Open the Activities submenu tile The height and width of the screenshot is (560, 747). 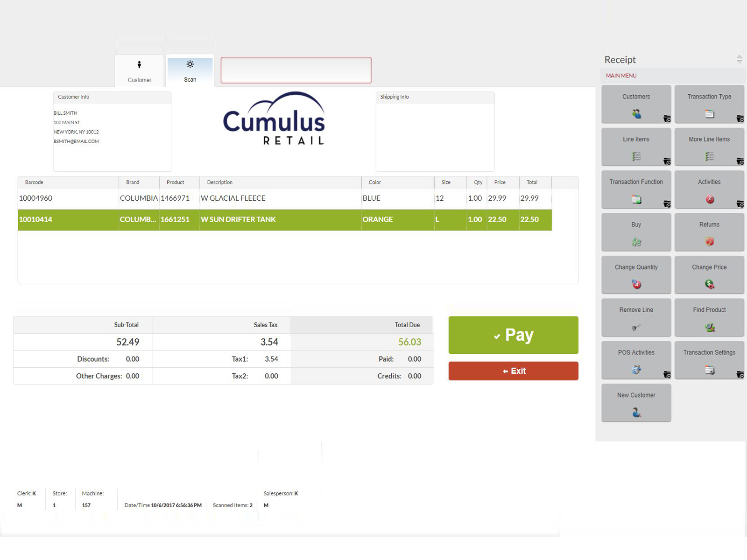coord(709,189)
